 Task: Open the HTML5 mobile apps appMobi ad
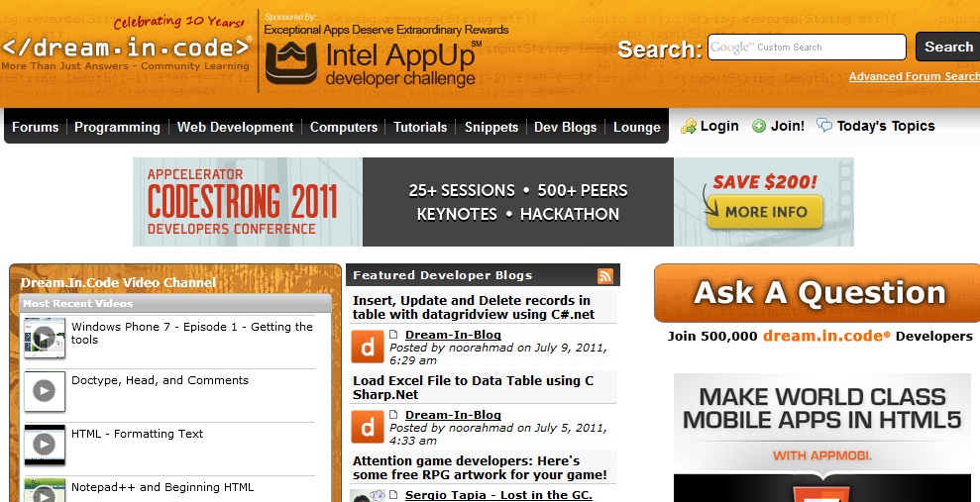click(x=821, y=438)
